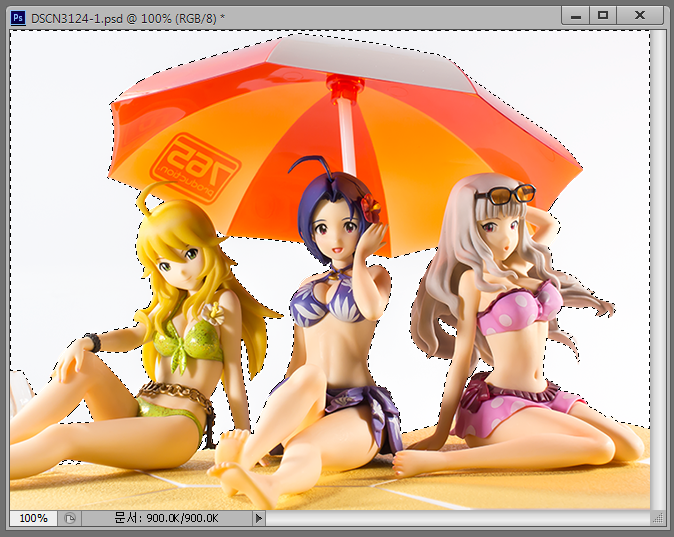This screenshot has width=674, height=537.
Task: Click the window resize grip corner
Action: click(658, 518)
